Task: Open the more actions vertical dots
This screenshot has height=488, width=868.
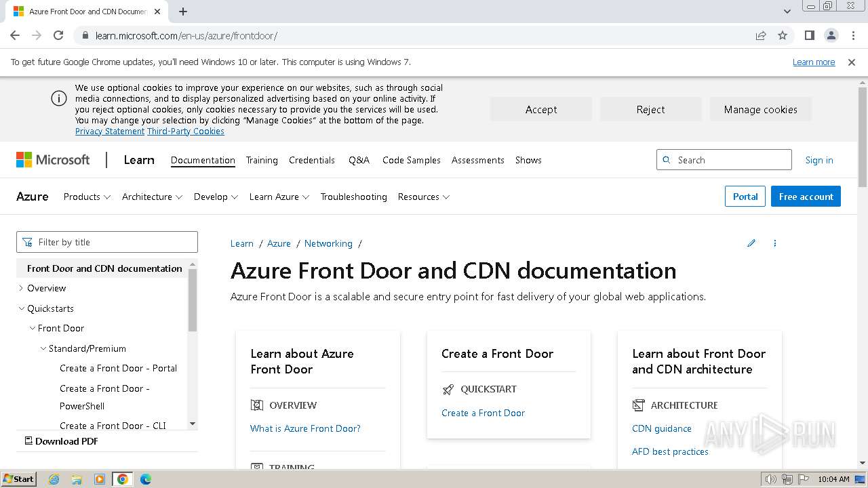Action: [774, 243]
